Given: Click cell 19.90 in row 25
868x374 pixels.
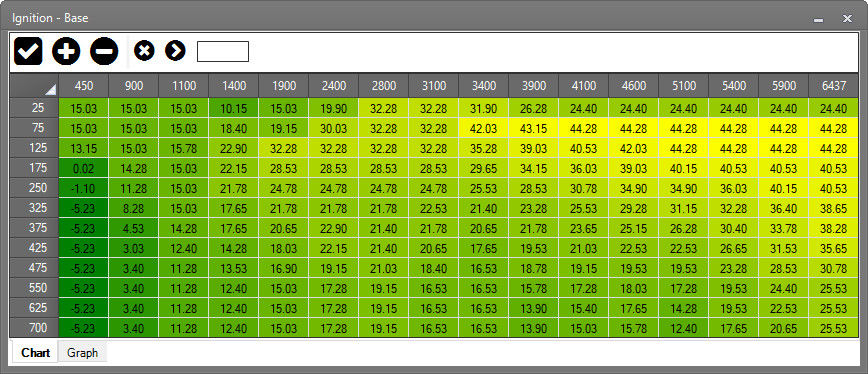Looking at the screenshot, I should pos(334,108).
